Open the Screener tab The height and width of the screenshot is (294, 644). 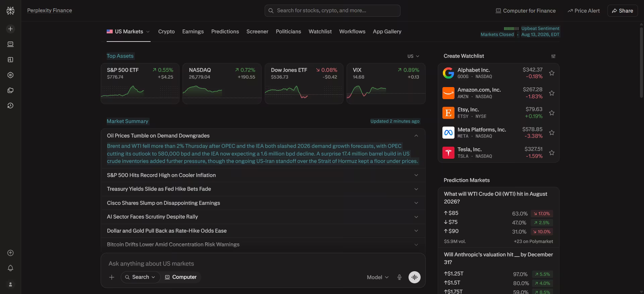(x=257, y=31)
